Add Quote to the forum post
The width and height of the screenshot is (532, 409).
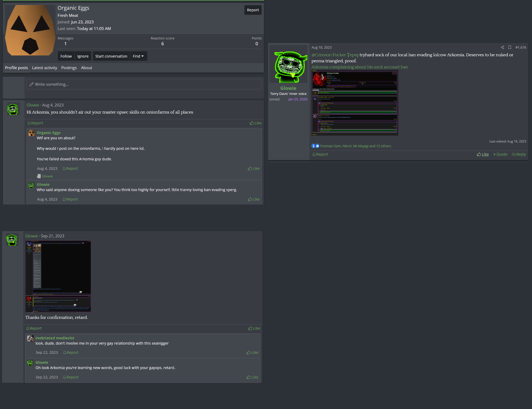[x=500, y=154]
